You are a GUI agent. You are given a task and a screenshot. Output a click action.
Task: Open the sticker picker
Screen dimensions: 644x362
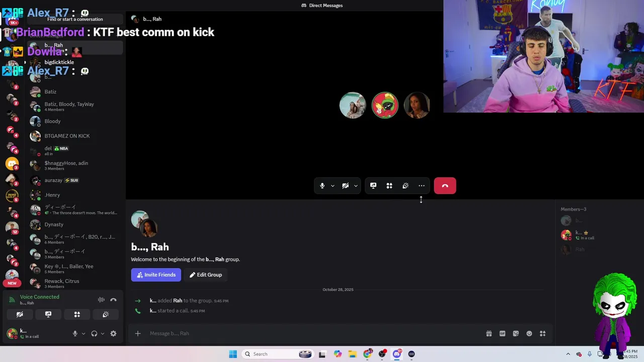tap(516, 333)
